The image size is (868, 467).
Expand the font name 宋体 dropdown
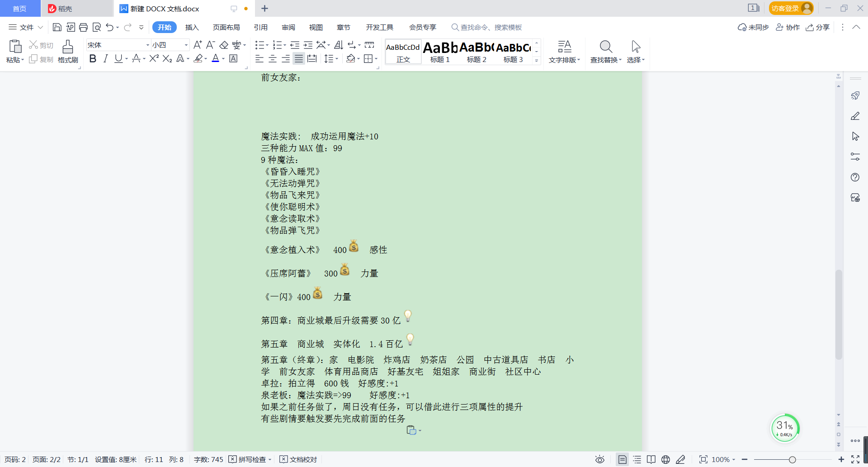point(147,45)
